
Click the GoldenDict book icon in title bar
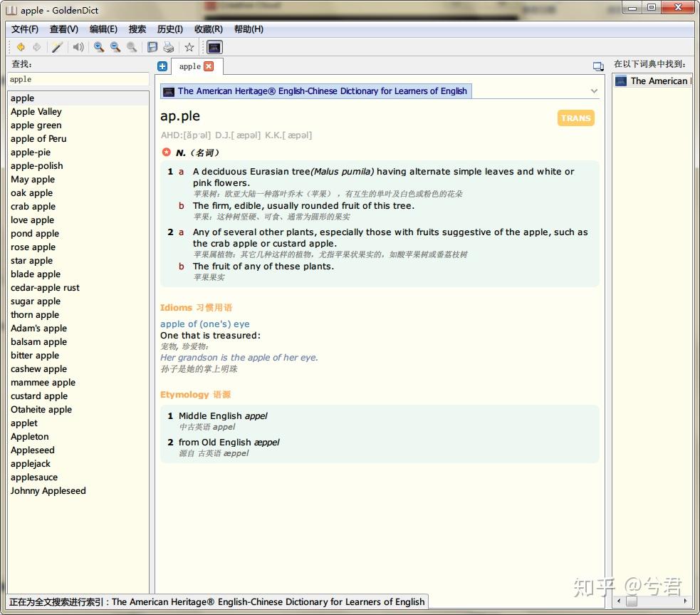(11, 10)
